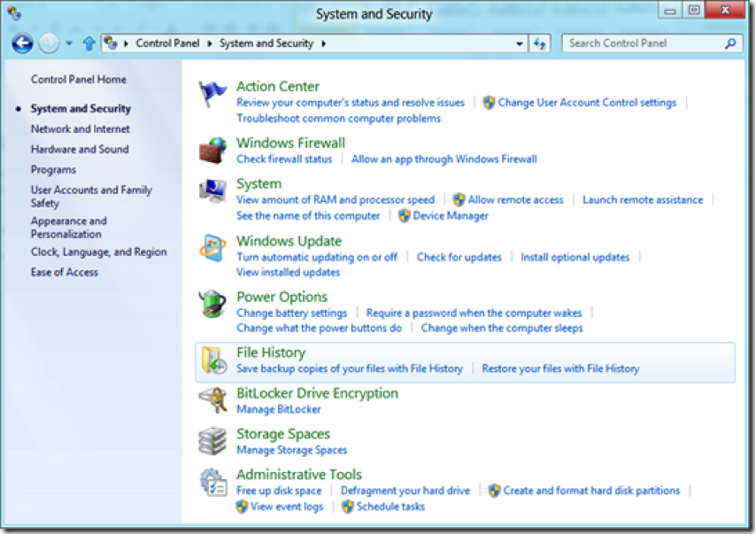Open Install optional updates link
This screenshot has height=535, width=756.
point(575,257)
